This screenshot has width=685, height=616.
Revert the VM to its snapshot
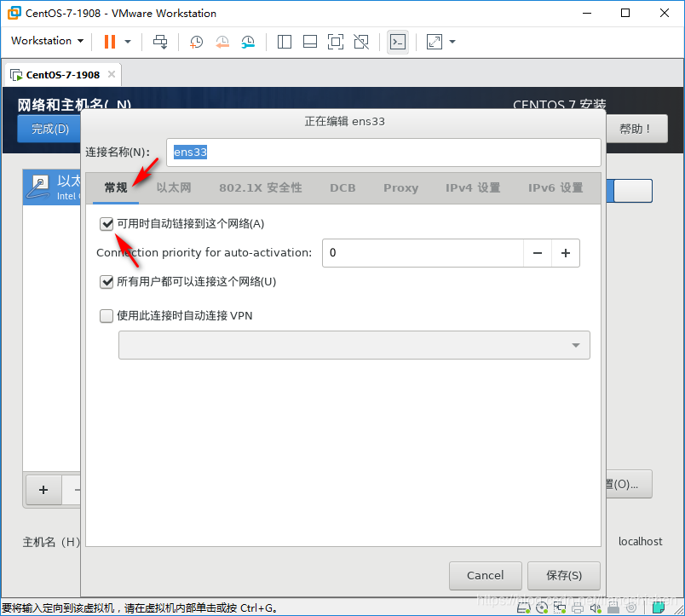222,41
